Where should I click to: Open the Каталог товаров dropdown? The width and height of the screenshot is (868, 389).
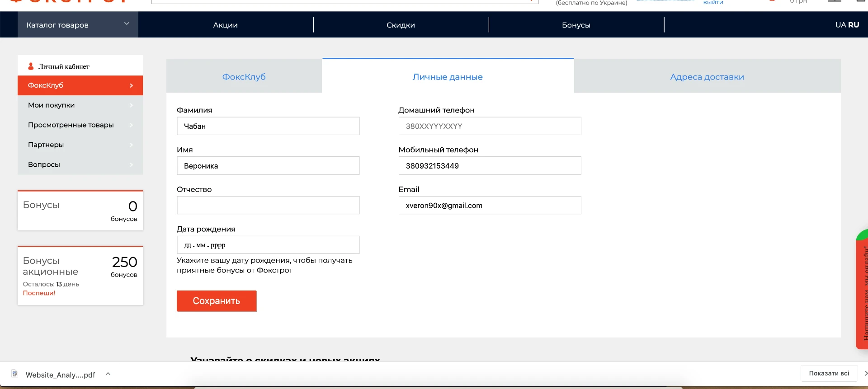click(78, 25)
